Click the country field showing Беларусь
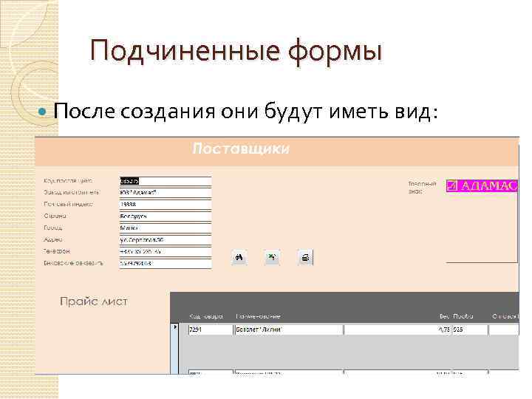 pyautogui.click(x=166, y=216)
